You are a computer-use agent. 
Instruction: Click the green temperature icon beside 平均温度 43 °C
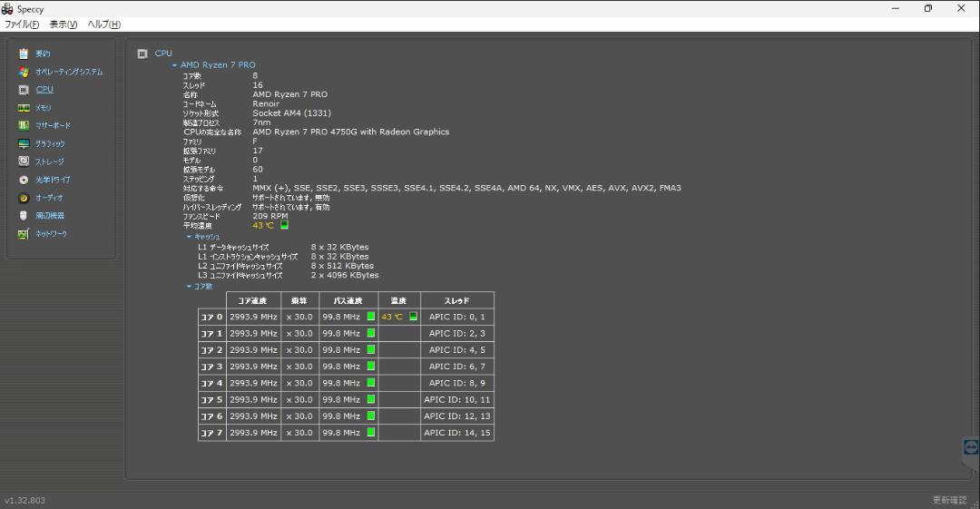coord(284,224)
